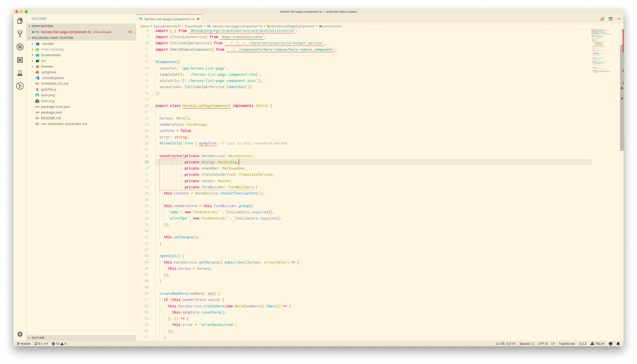Click the Explorer files icon
Image resolution: width=637 pixels, height=364 pixels.
pyautogui.click(x=20, y=21)
